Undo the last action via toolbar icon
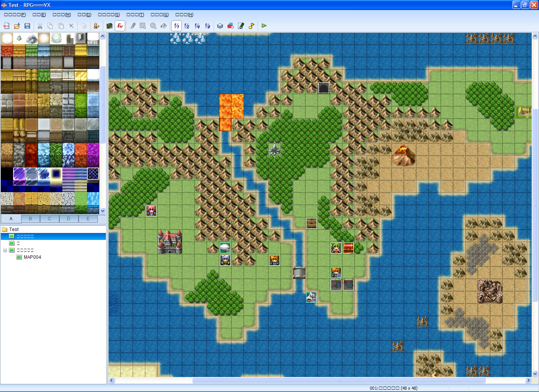Screen dimensions: 539x392 pyautogui.click(x=83, y=26)
